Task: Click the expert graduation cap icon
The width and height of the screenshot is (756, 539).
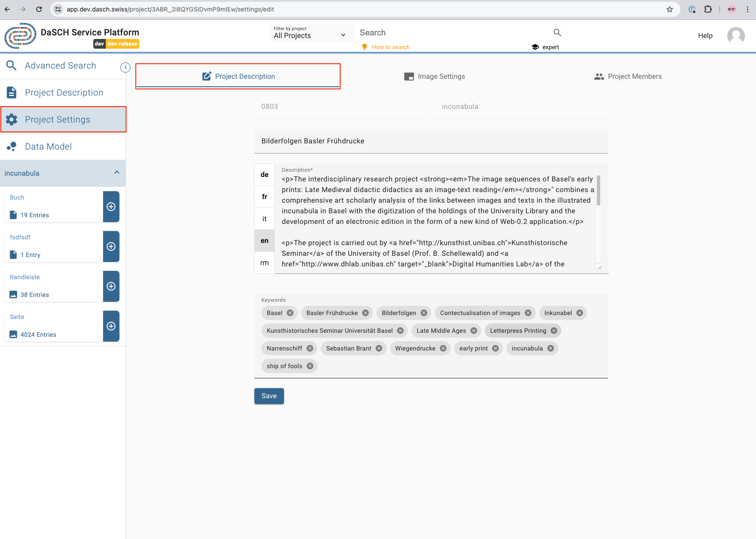Action: [535, 46]
